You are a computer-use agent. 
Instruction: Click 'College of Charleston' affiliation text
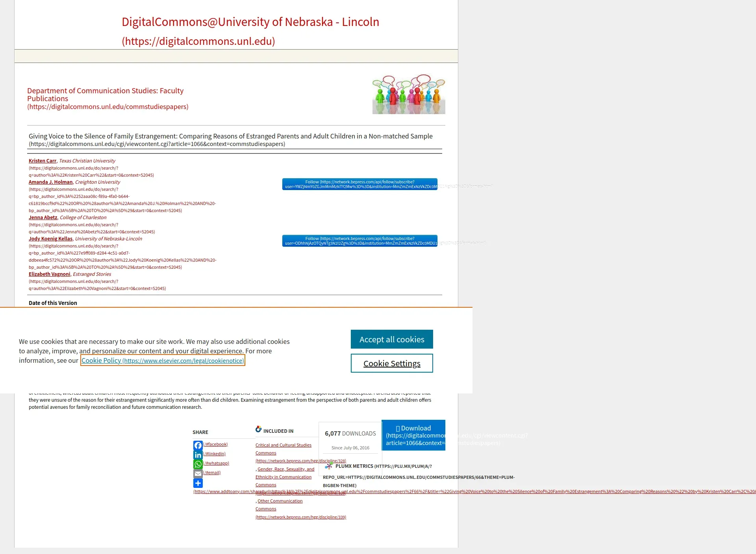pos(83,217)
